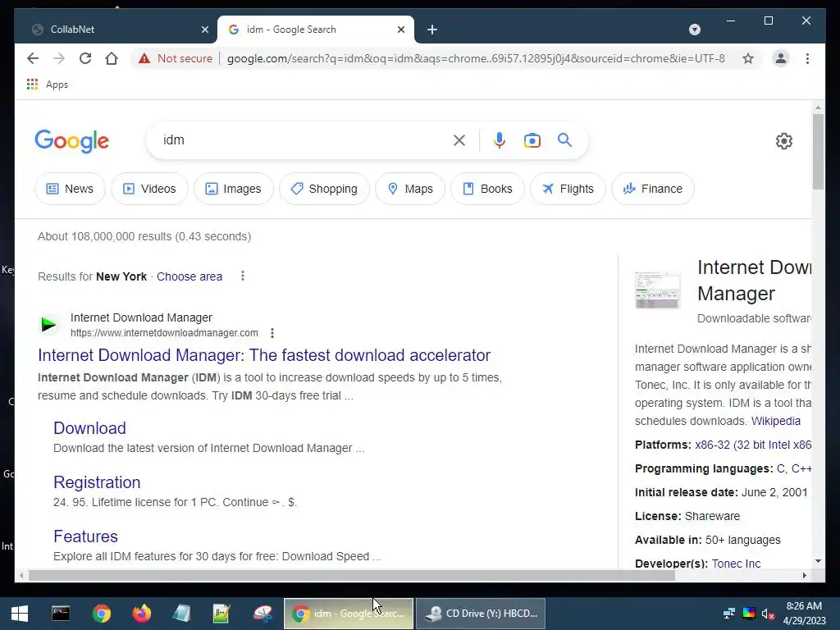The width and height of the screenshot is (840, 630).
Task: Select the idm - Google Search tab
Action: tap(316, 30)
